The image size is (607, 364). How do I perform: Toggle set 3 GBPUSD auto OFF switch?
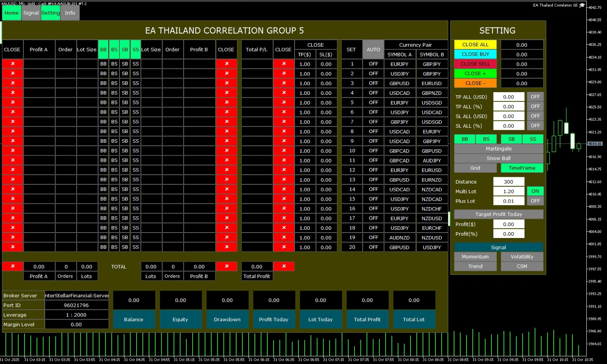pos(373,83)
